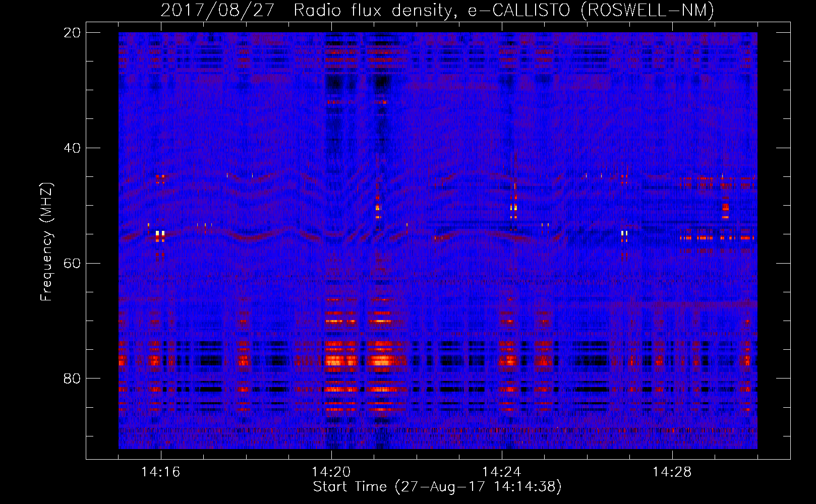Viewport: 816px width, 504px height.
Task: Click the '14:20' time tick label
Action: (x=331, y=472)
